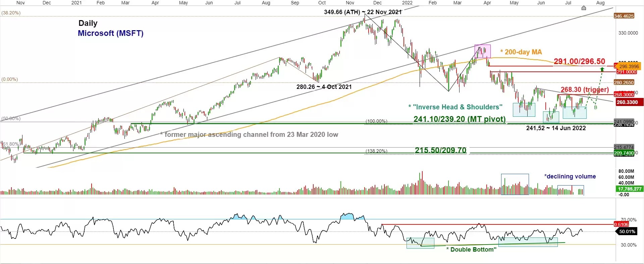Click the 30.00% RSI level label
Image resolution: width=644 pixels, height=264 pixels.
(x=629, y=245)
